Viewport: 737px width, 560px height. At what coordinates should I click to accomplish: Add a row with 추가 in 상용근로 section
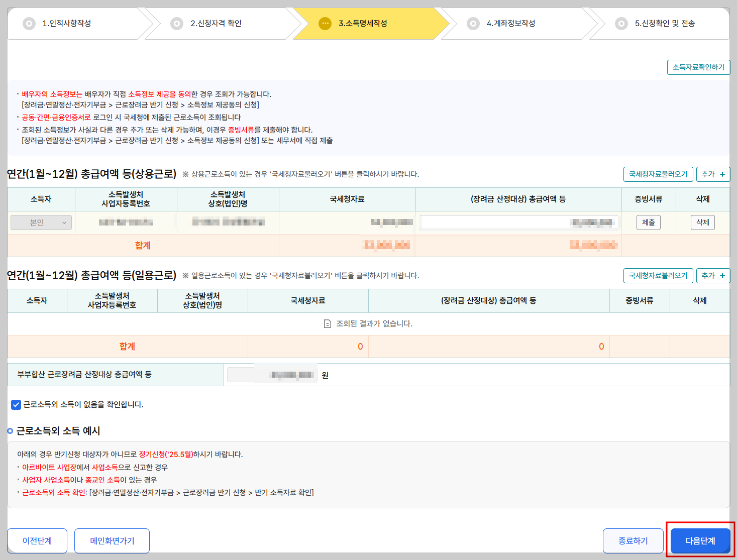point(713,174)
